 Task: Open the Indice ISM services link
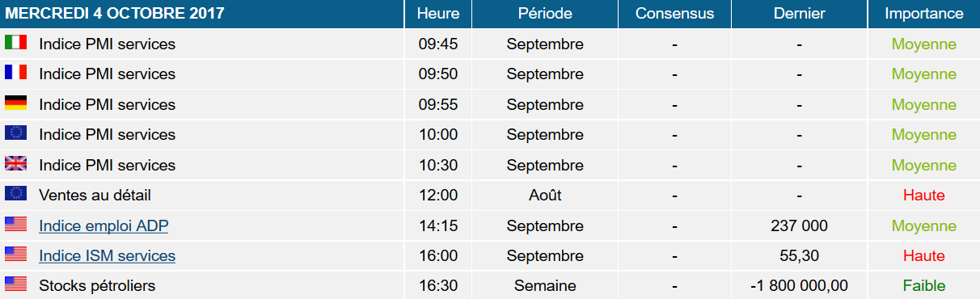coord(107,256)
